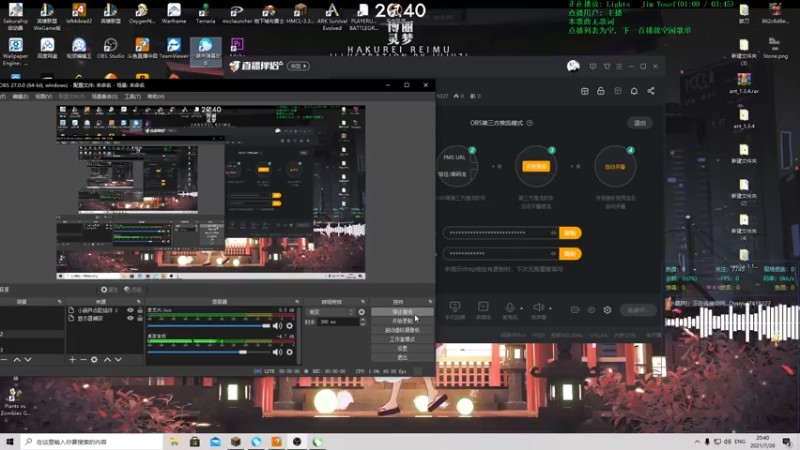The width and height of the screenshot is (800, 450).
Task: Click phone screencast icon in streaming companion
Action: pyautogui.click(x=455, y=307)
